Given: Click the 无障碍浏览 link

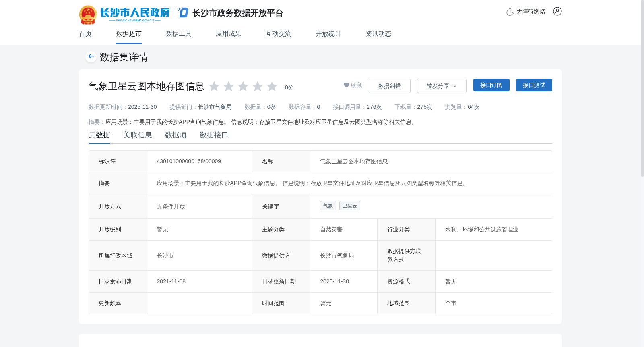Looking at the screenshot, I should 531,12.
